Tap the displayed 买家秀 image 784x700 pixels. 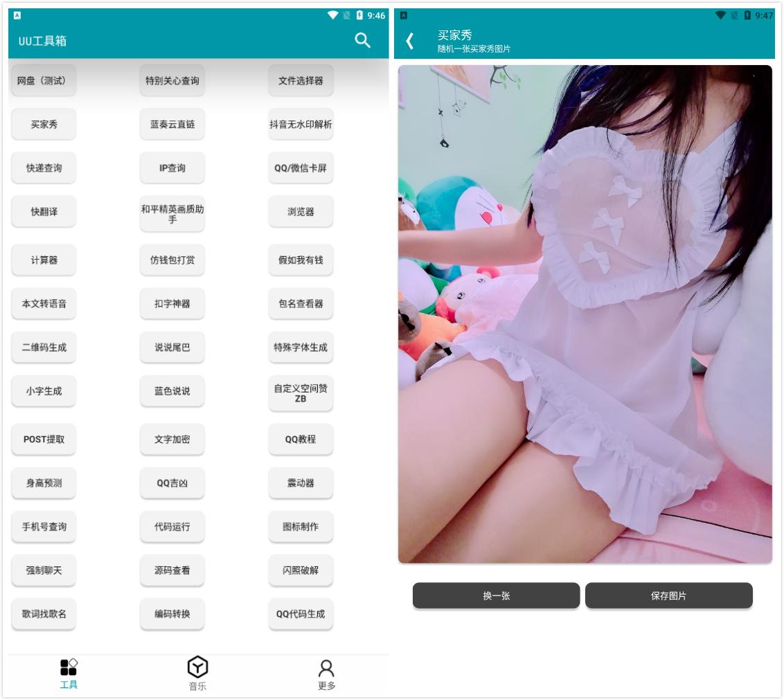[585, 314]
